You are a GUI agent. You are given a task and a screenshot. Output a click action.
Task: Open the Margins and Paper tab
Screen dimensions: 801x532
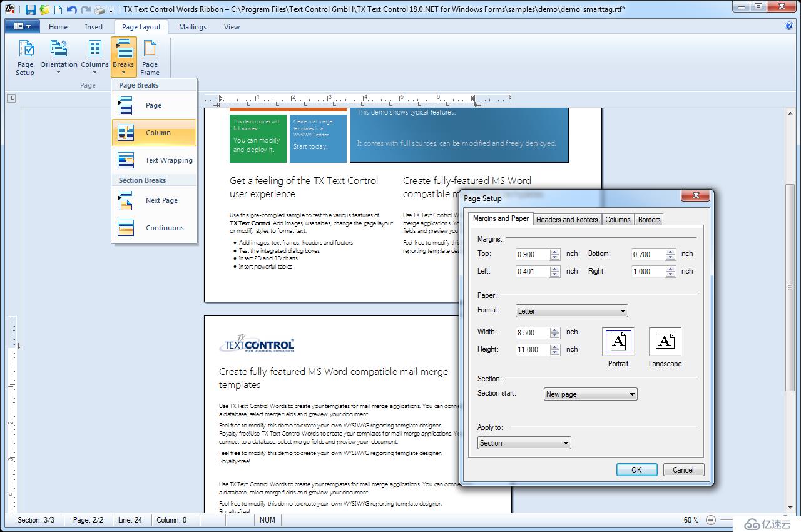tap(501, 218)
